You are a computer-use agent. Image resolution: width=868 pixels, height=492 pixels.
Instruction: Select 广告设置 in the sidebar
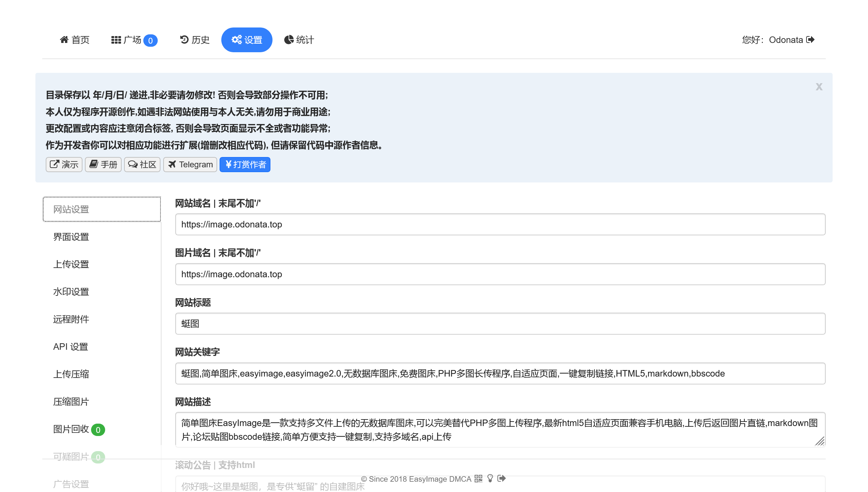pos(102,484)
